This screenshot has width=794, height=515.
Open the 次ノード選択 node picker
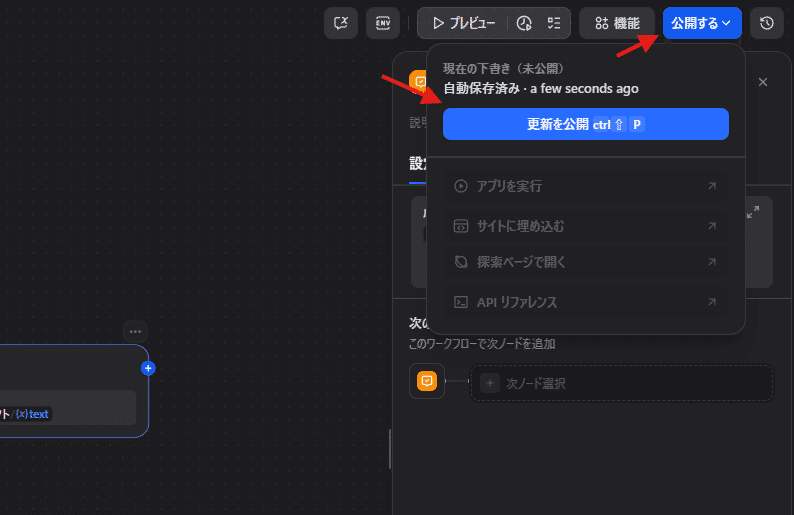point(621,383)
